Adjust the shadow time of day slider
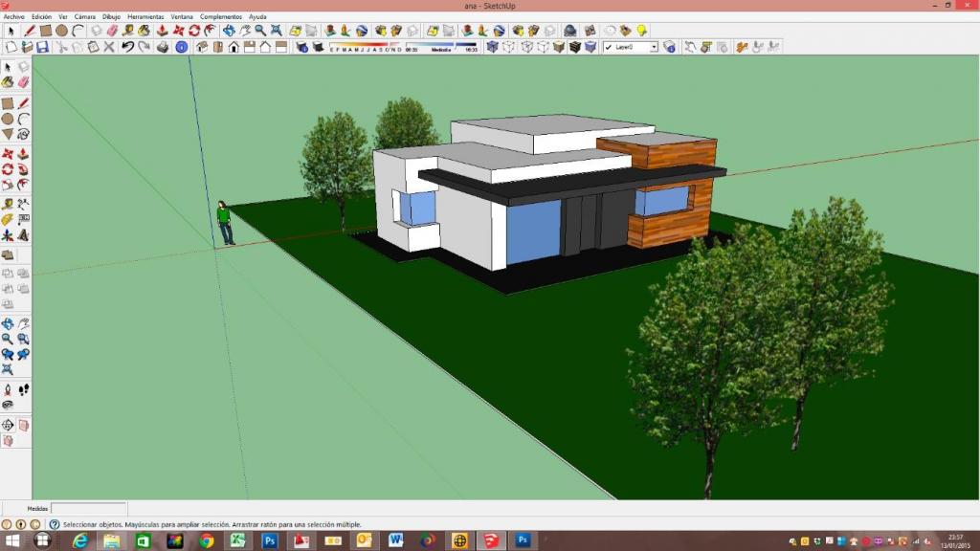 (x=442, y=45)
